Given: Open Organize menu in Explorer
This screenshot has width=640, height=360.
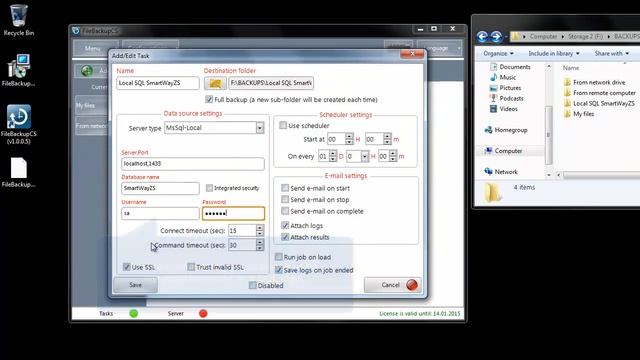Looking at the screenshot, I should point(498,53).
